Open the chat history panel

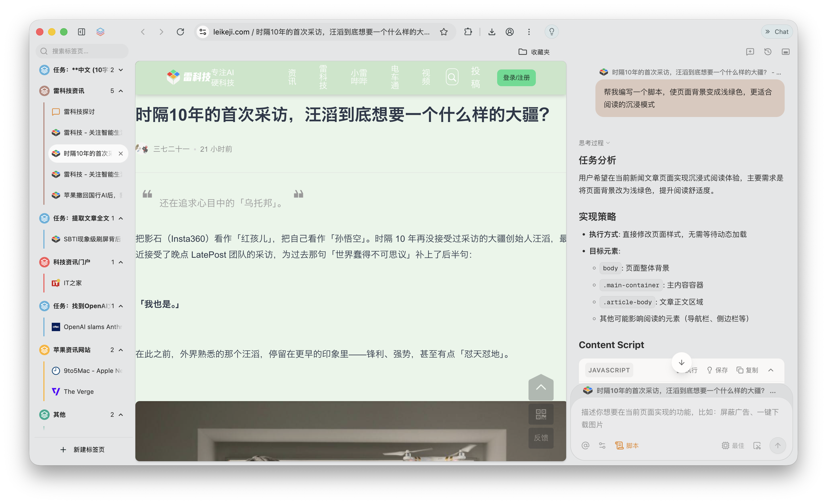click(x=768, y=52)
